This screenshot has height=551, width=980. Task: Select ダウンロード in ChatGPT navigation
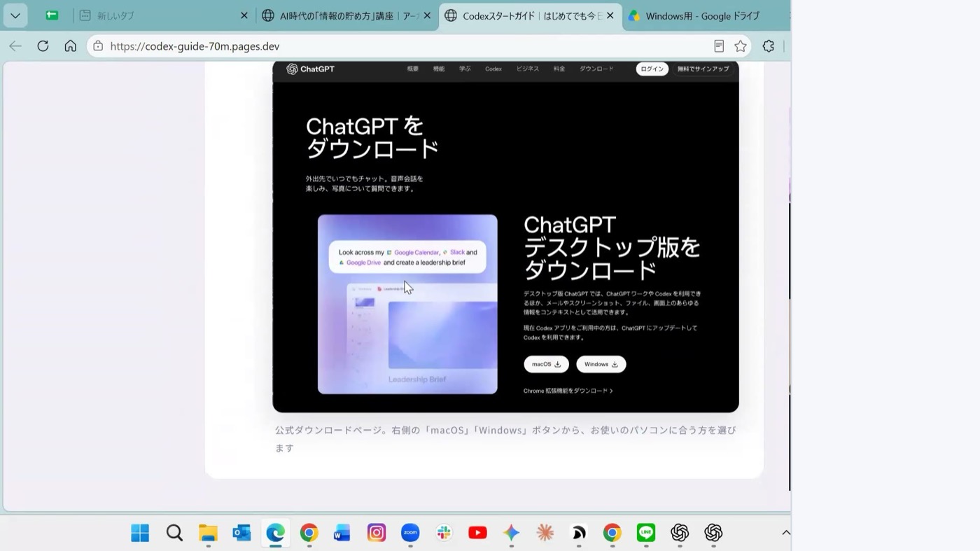[596, 69]
